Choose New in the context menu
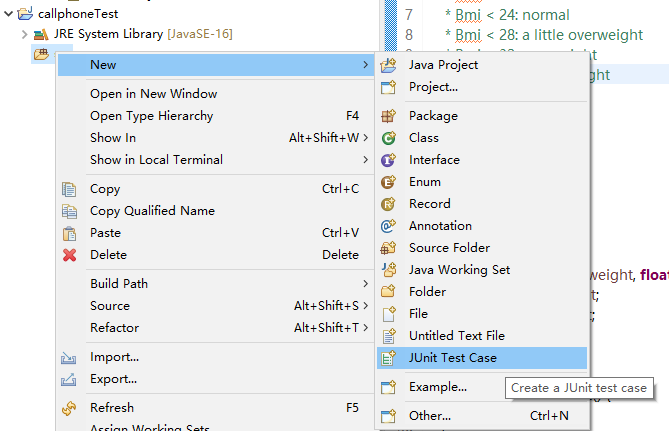The width and height of the screenshot is (669, 431). click(x=216, y=65)
